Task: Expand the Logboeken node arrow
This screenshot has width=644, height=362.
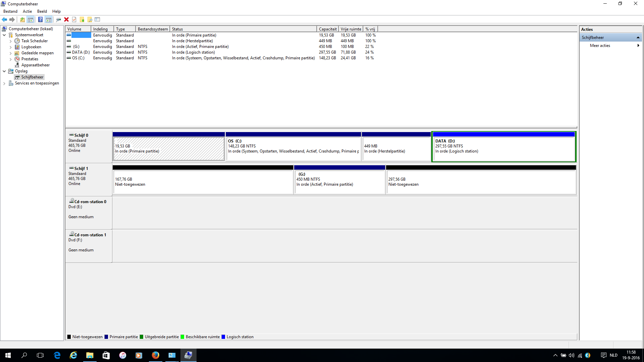Action: (10, 47)
